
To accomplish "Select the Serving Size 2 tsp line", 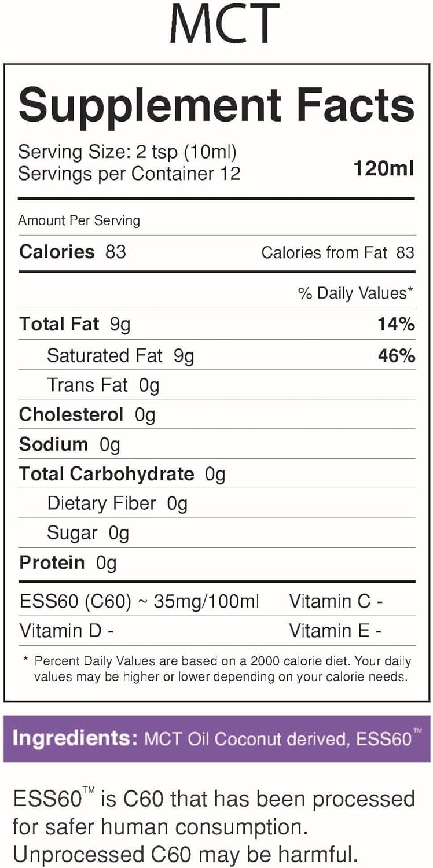I will coord(127,152).
